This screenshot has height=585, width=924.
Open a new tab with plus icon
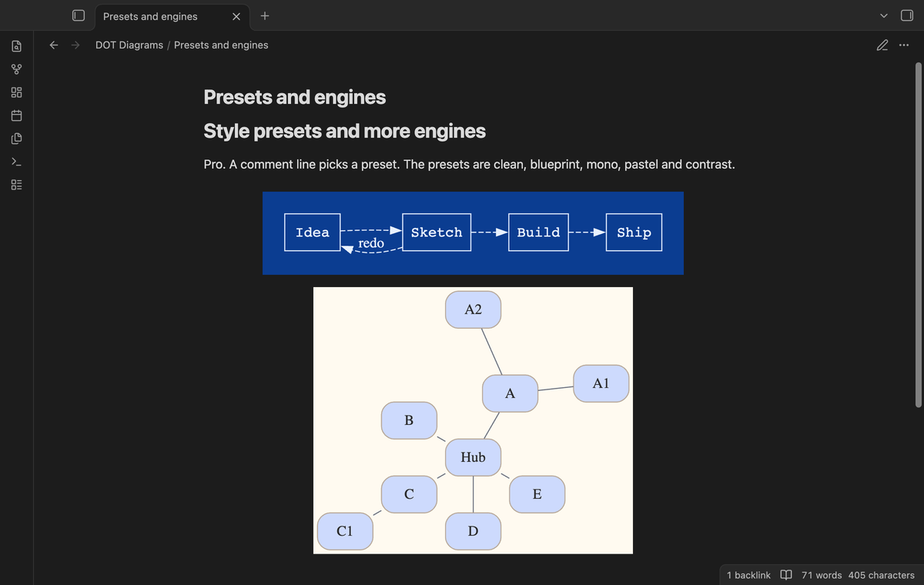[264, 15]
